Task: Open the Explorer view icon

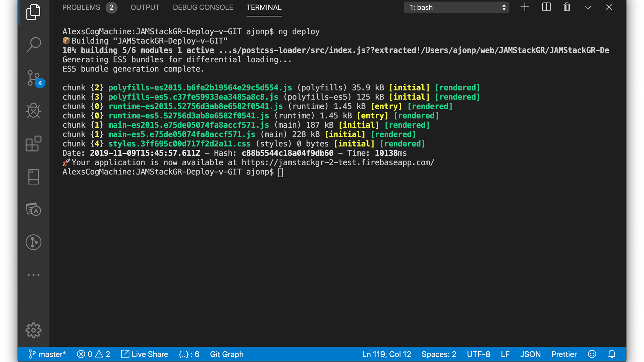Action: click(33, 12)
